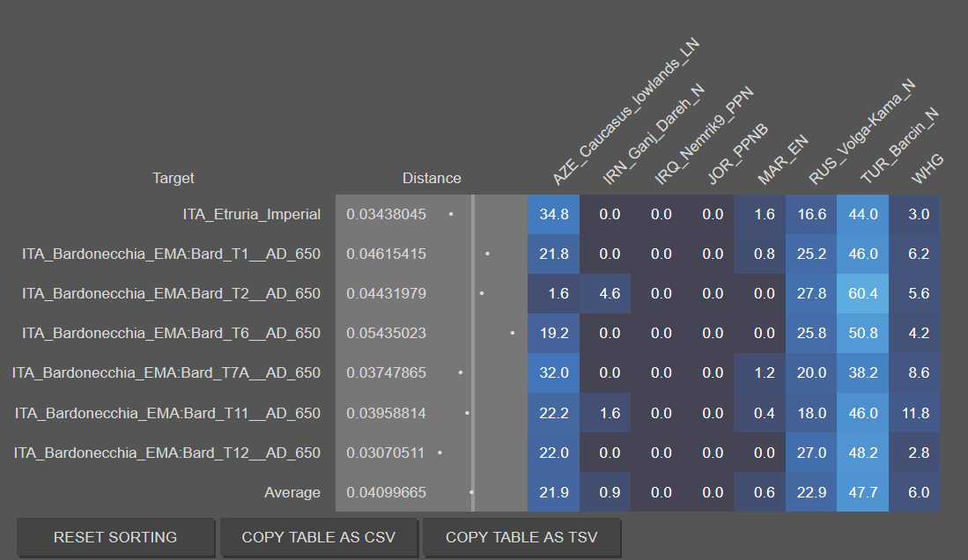
Task: Sort by WHG column header
Action: pos(927,169)
